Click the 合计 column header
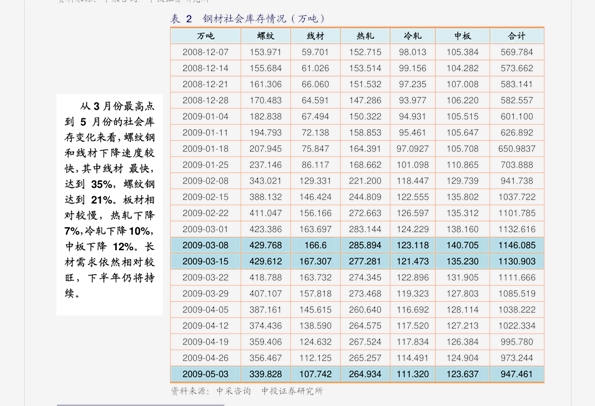The height and width of the screenshot is (406, 595). coord(517,36)
